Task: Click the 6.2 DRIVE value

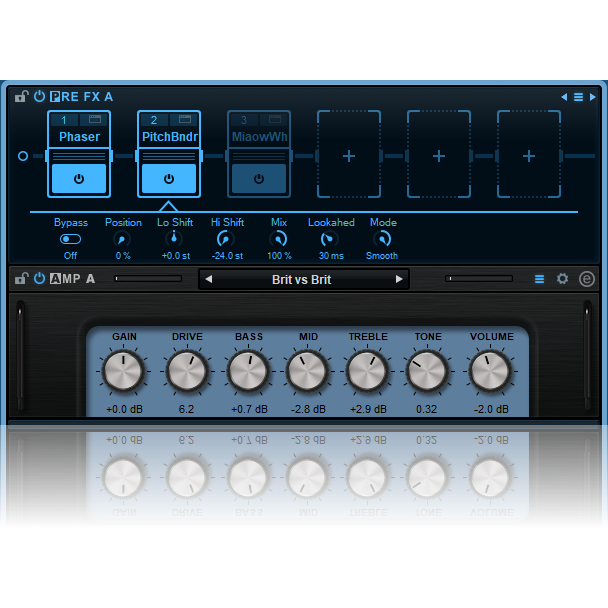Action: 187,409
